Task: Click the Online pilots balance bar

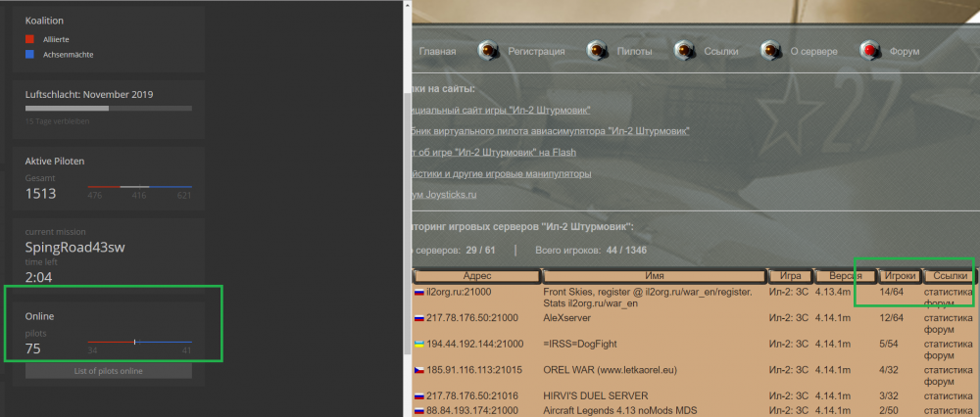Action: (139, 342)
